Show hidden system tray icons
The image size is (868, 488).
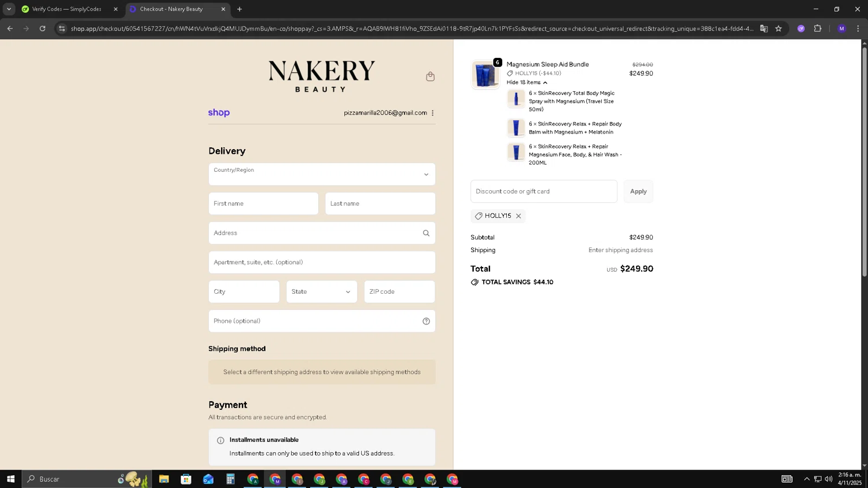point(807,479)
